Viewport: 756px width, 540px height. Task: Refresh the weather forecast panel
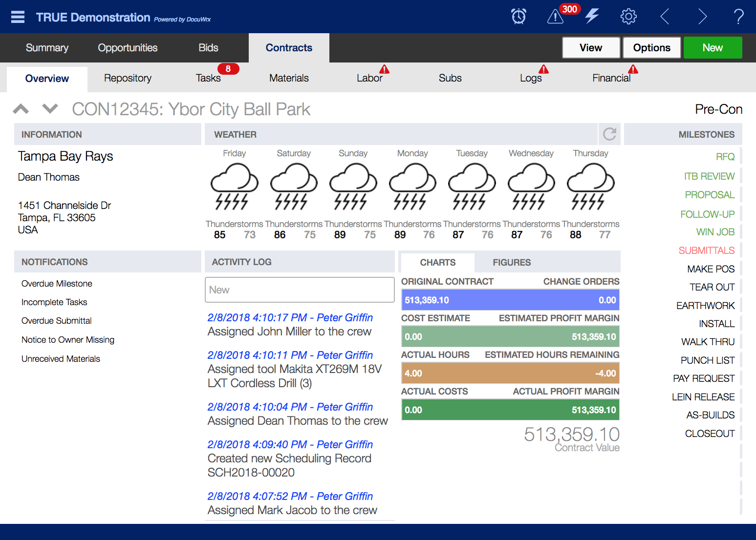click(609, 134)
